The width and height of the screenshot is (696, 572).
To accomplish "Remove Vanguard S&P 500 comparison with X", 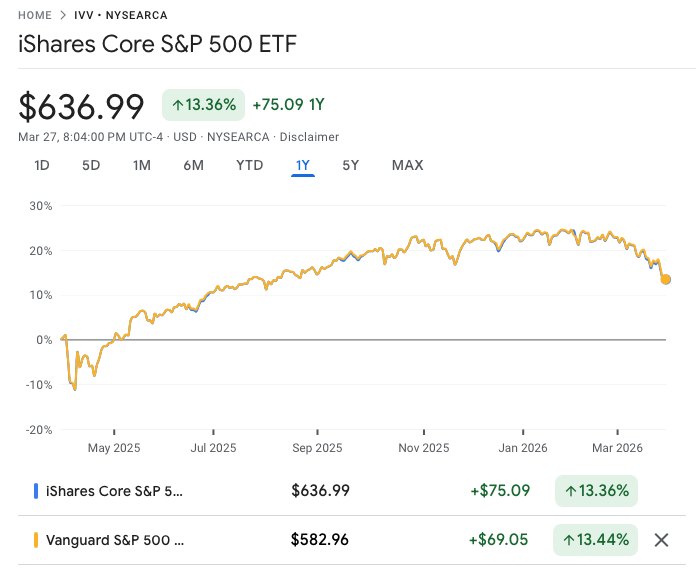I will click(x=661, y=540).
